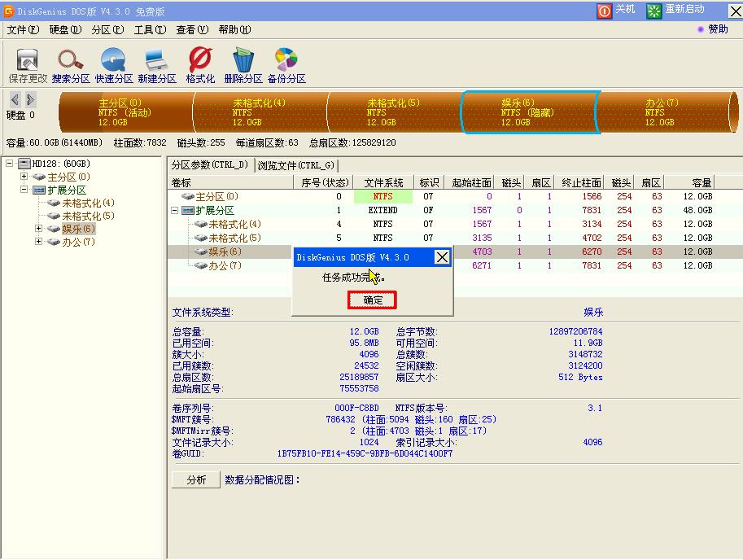Confirm the dialog with 确定 button
Image resolution: width=743 pixels, height=560 pixels.
(x=372, y=300)
